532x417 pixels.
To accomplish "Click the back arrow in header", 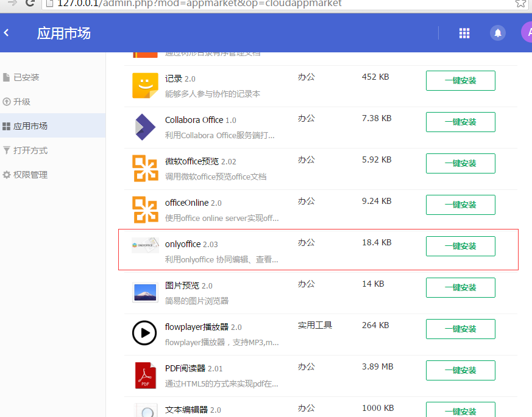I will [x=6, y=33].
